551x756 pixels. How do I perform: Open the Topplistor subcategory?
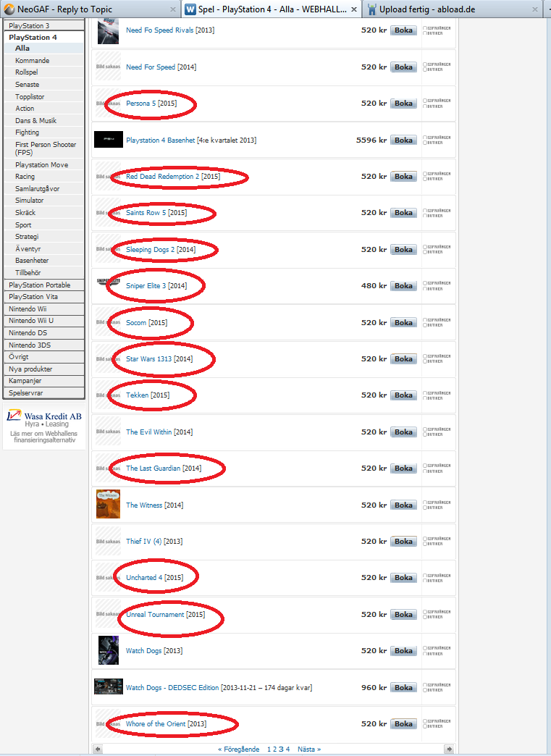point(30,96)
